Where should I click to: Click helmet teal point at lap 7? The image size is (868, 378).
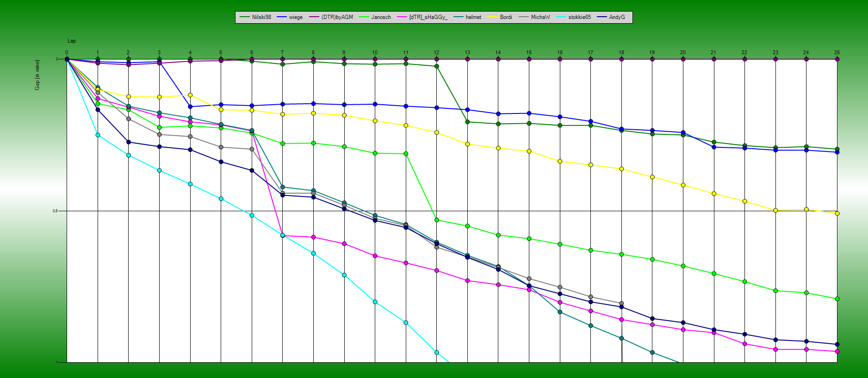coord(282,187)
